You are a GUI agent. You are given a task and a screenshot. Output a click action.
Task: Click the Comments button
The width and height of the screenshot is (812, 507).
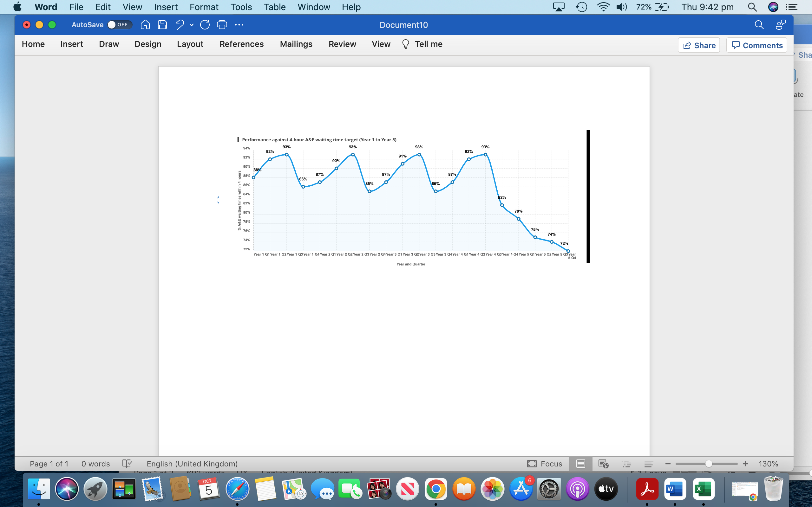(x=756, y=45)
